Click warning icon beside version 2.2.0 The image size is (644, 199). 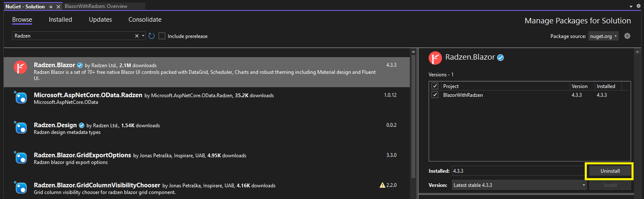click(382, 185)
